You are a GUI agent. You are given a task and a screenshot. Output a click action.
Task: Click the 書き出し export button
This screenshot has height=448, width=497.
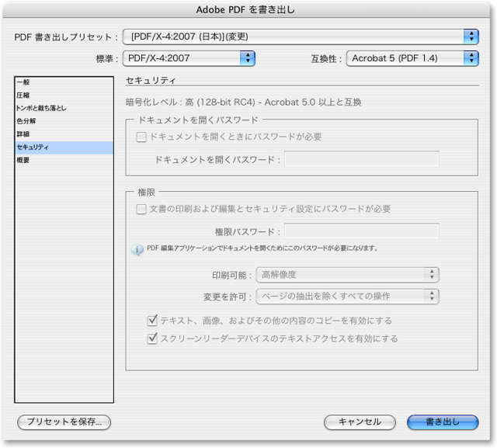[443, 422]
